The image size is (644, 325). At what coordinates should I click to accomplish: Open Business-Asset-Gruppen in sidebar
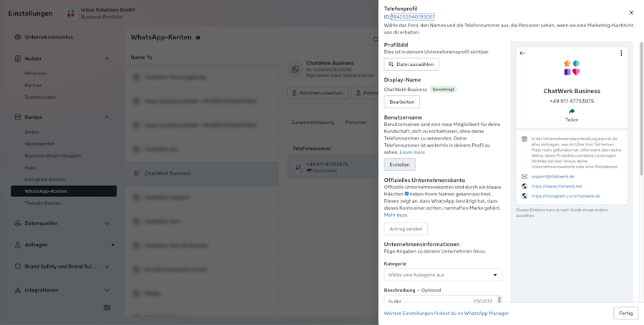coord(52,156)
